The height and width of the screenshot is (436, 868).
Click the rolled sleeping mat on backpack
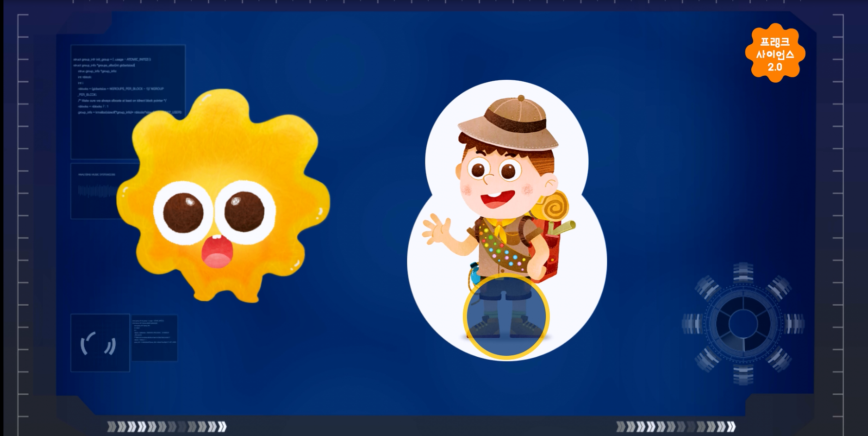click(556, 207)
